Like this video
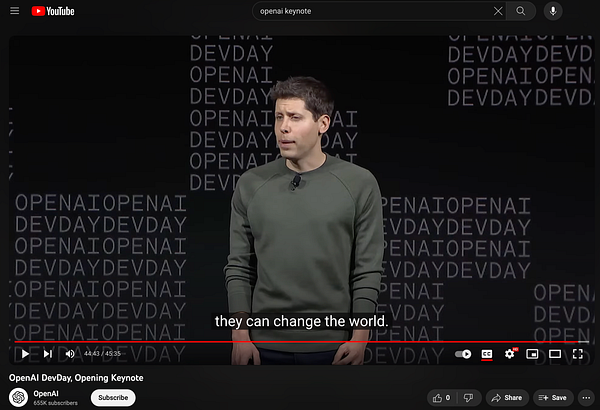Screen dimensions: 600x410 pyautogui.click(x=442, y=398)
